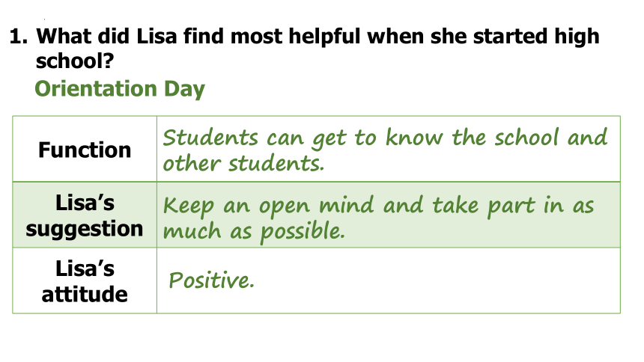Click the question number 1
This screenshot has width=644, height=362.
[x=19, y=37]
